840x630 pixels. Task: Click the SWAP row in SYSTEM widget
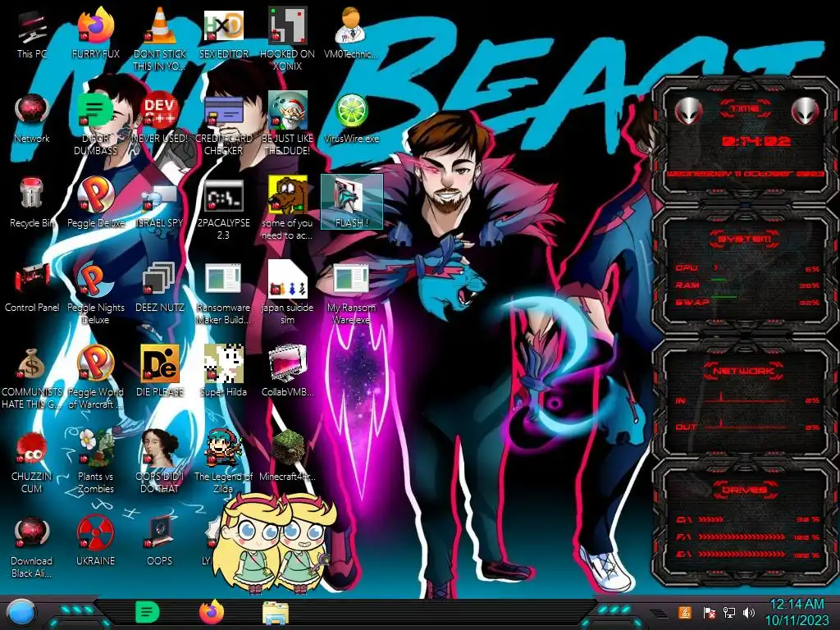[747, 302]
